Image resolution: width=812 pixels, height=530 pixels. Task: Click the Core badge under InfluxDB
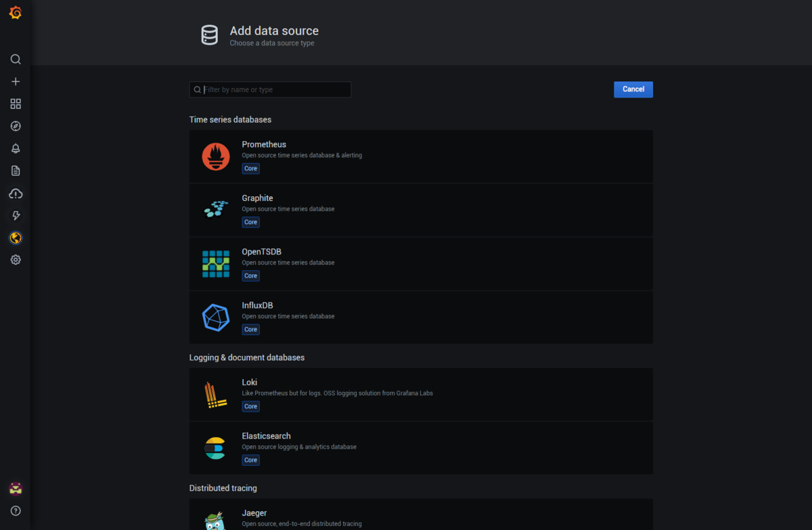point(251,329)
